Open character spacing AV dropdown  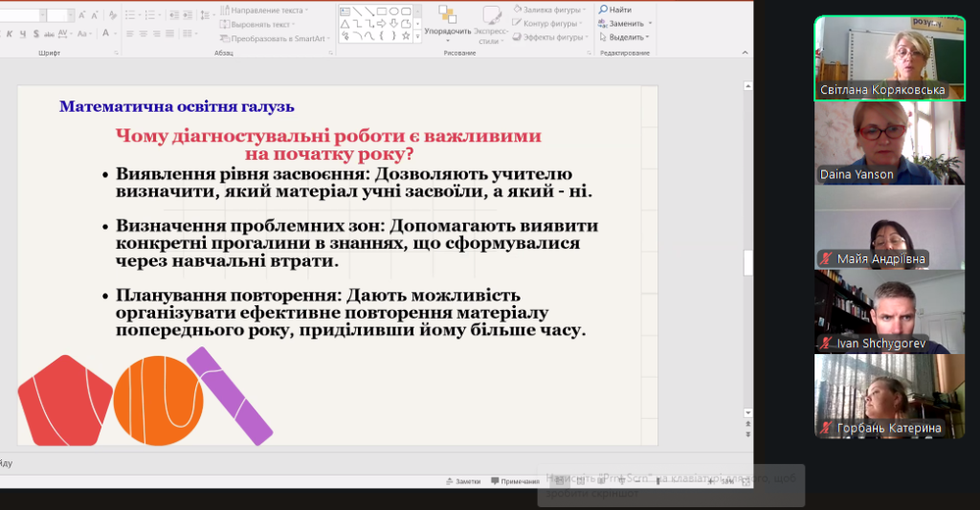[65, 33]
